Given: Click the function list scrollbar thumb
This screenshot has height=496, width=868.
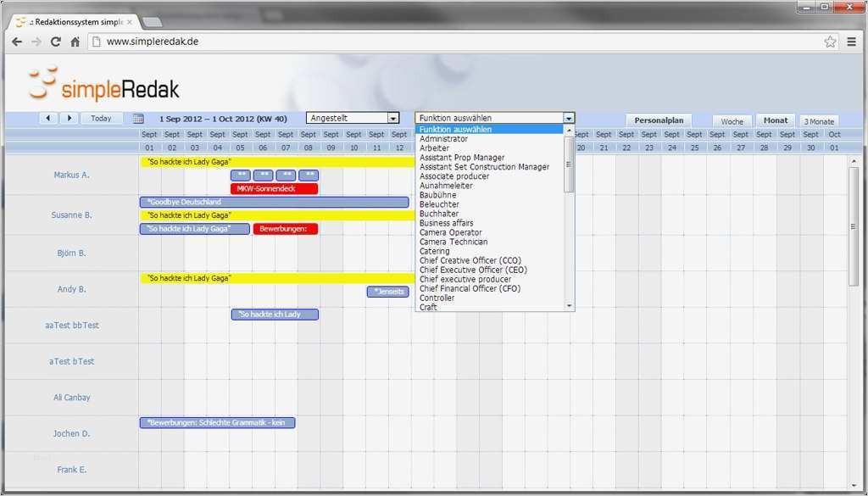Looking at the screenshot, I should tap(569, 164).
